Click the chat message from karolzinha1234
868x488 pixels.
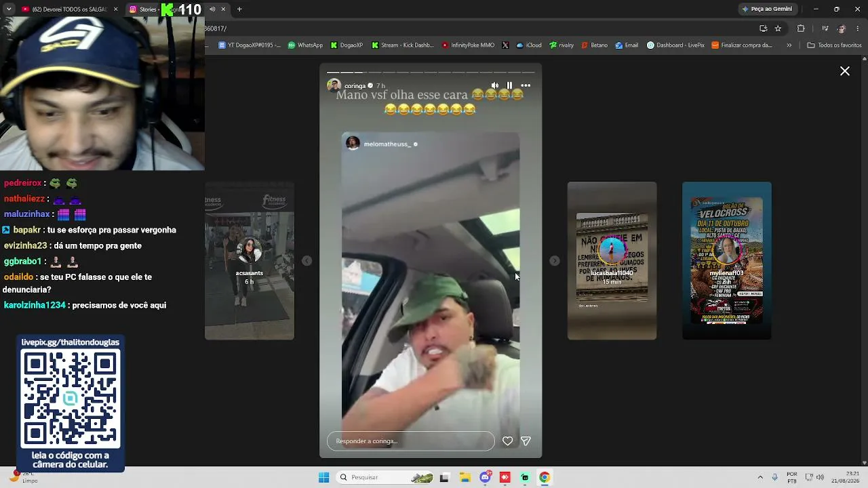pyautogui.click(x=85, y=306)
